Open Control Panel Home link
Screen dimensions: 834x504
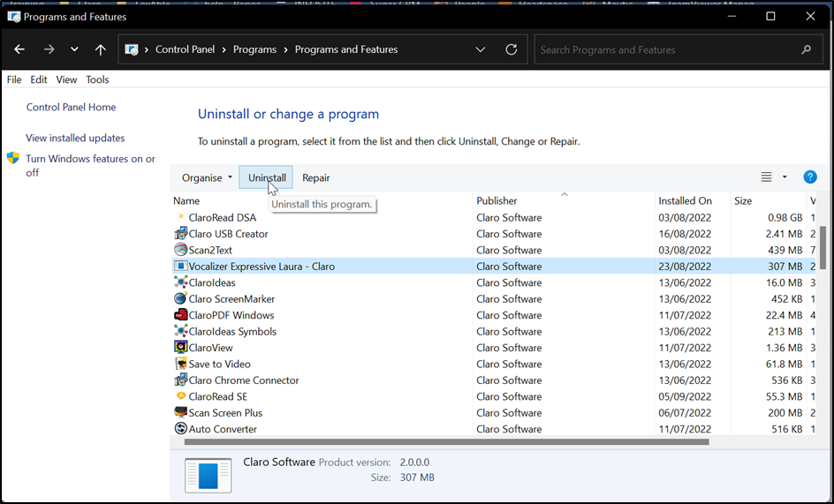coord(71,107)
